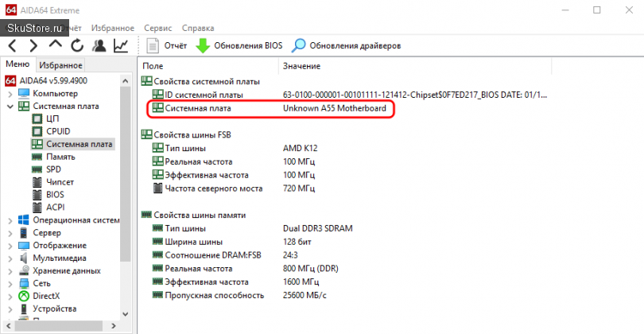The image size is (644, 334).
Task: Go up one level with the up arrow icon
Action: [x=56, y=45]
